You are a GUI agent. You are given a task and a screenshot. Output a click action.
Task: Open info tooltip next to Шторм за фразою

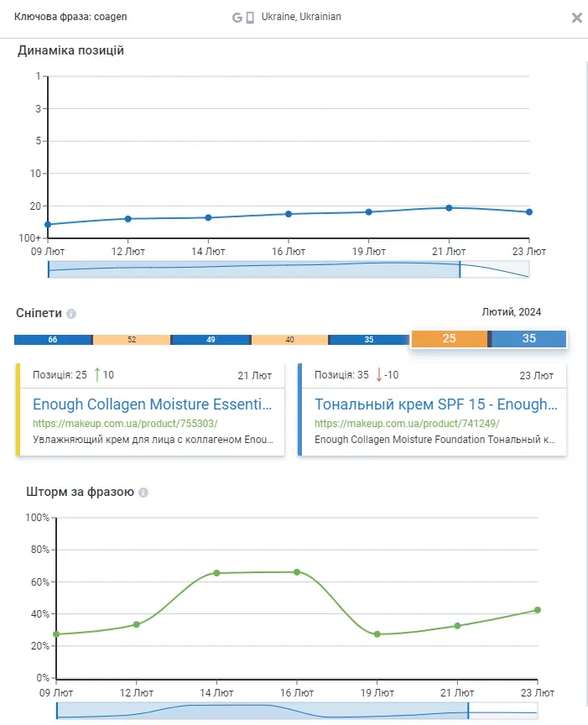click(143, 493)
